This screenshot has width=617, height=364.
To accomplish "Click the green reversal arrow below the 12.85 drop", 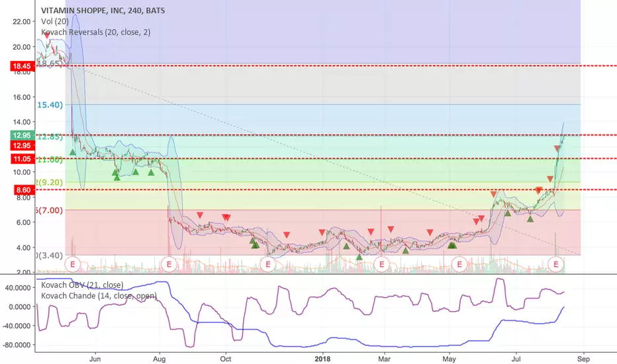I will [72, 152].
